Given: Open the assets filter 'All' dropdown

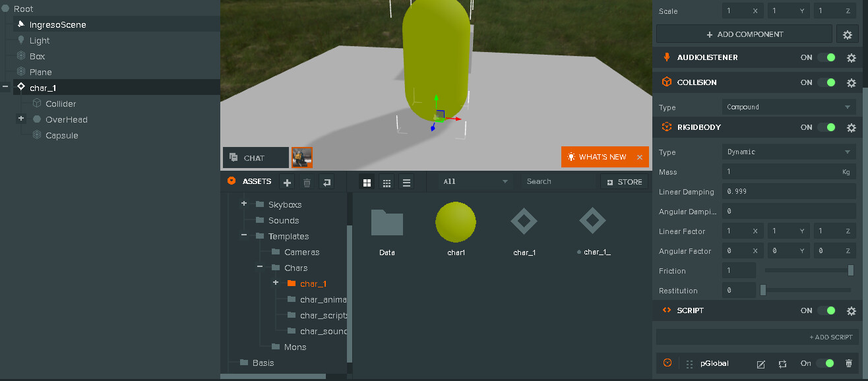Looking at the screenshot, I should [x=475, y=182].
